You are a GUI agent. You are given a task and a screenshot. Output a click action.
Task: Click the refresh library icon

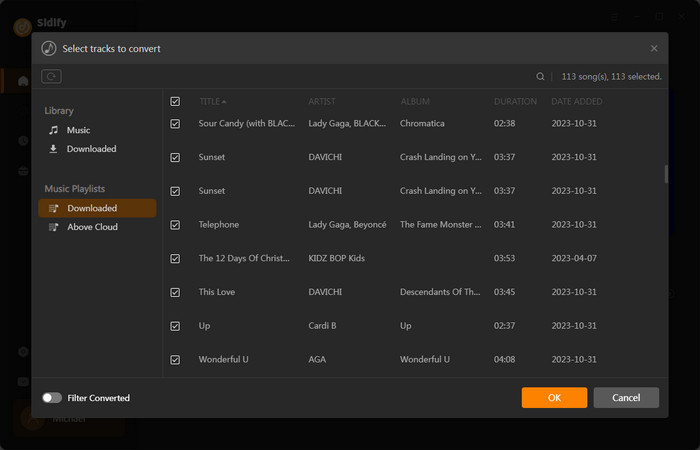point(51,76)
